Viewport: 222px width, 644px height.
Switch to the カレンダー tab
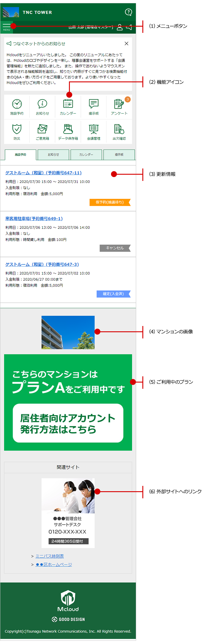tap(86, 155)
